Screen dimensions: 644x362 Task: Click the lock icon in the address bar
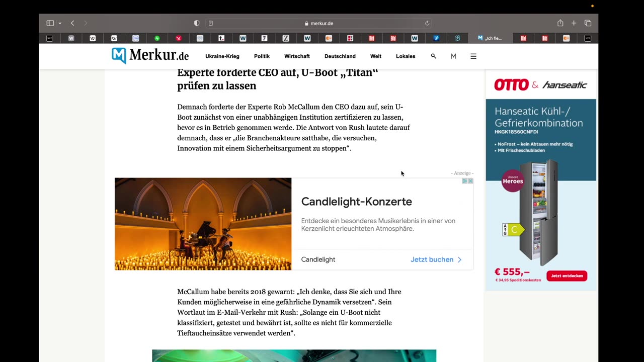[x=306, y=24]
